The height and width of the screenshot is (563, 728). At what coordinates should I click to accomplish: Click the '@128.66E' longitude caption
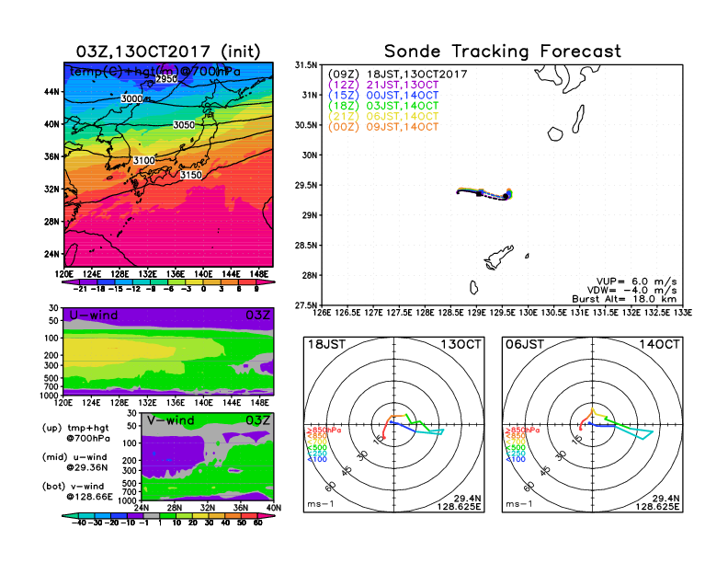[x=89, y=497]
